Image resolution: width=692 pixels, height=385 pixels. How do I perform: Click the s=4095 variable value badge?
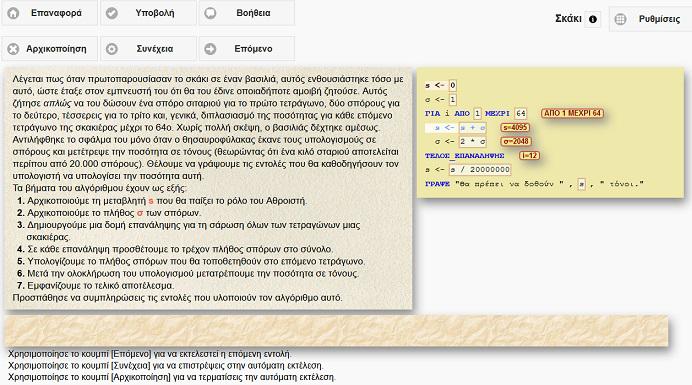point(515,128)
